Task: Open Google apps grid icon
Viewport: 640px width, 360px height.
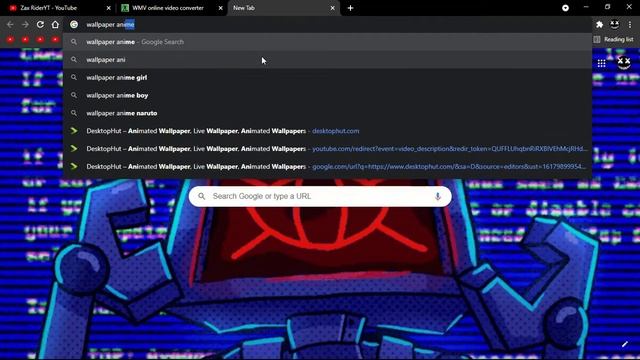Action: pos(601,63)
